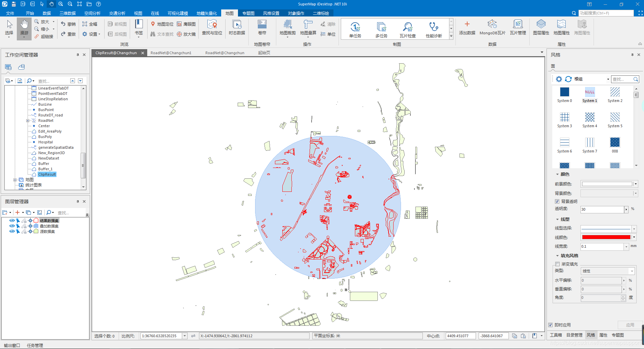Run 瓦片检查 tile check
This screenshot has height=349, width=644.
(x=408, y=30)
